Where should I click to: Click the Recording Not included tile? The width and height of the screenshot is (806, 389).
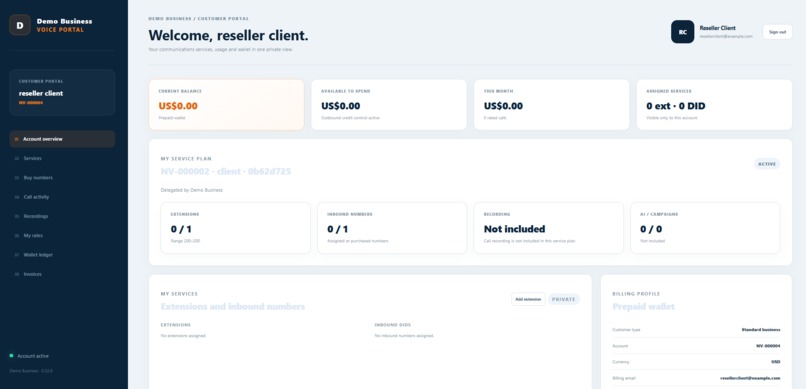[x=548, y=228]
